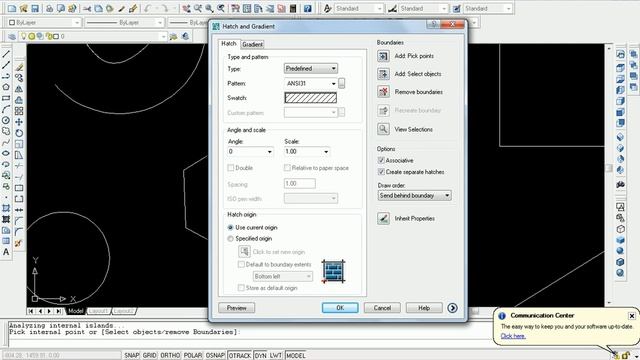Expand more options arrow in dialog

[x=452, y=308]
